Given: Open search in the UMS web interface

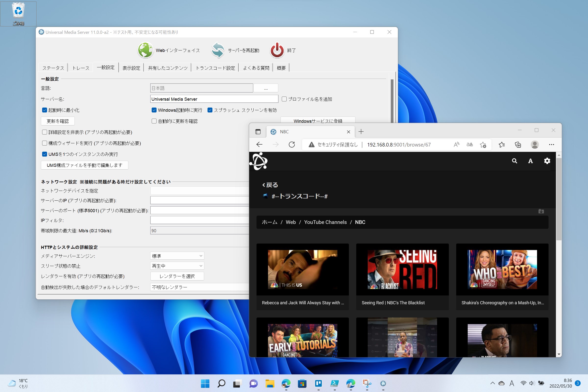Looking at the screenshot, I should click(x=514, y=161).
